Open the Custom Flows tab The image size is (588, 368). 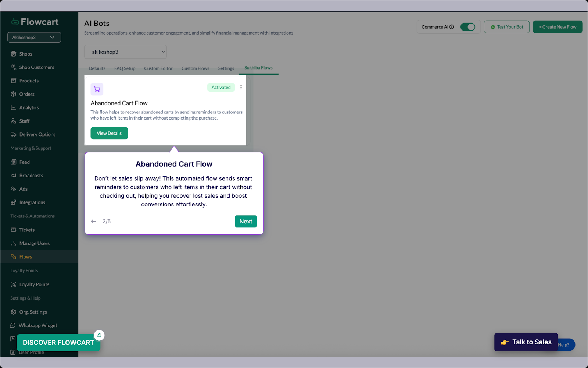(195, 68)
